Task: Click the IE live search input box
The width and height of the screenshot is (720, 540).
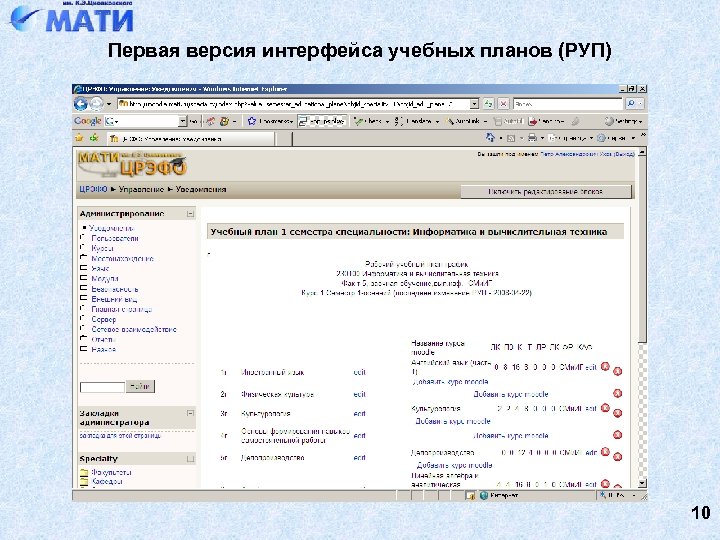Action: pyautogui.click(x=568, y=104)
